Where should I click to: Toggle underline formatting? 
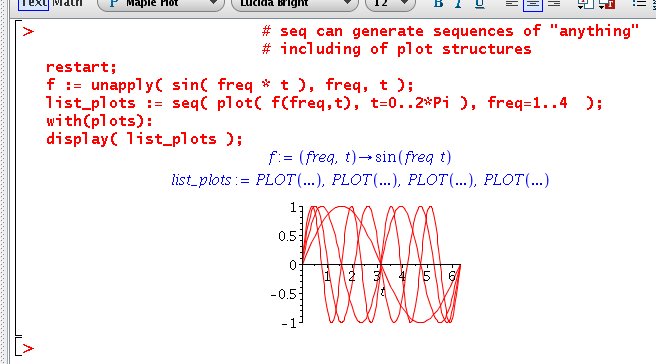(x=479, y=4)
